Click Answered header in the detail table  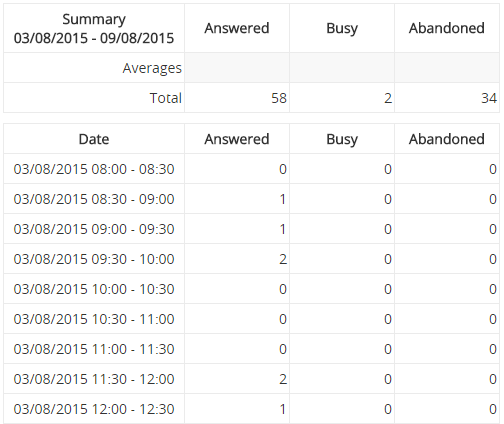click(x=237, y=139)
